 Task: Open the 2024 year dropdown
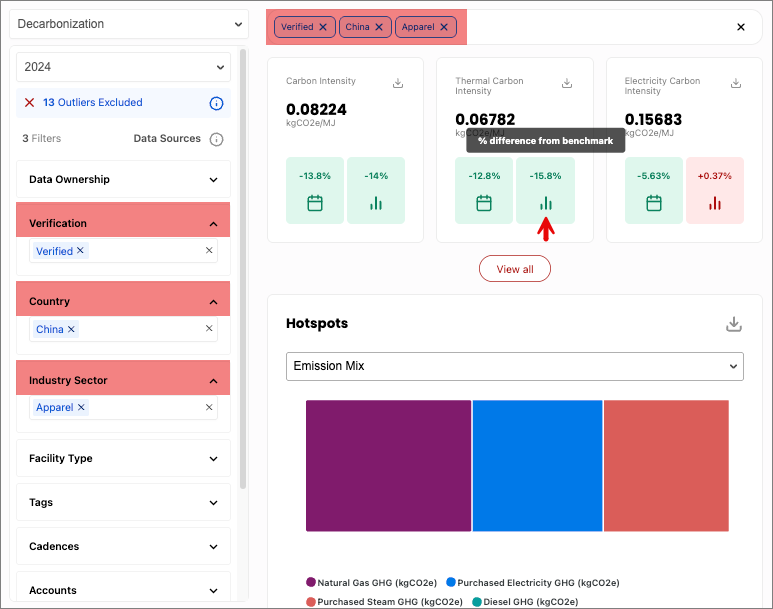123,67
